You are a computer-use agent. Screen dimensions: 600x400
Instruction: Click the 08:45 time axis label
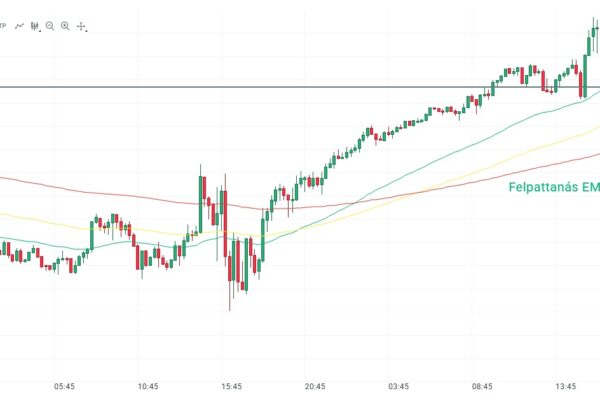[x=482, y=385]
